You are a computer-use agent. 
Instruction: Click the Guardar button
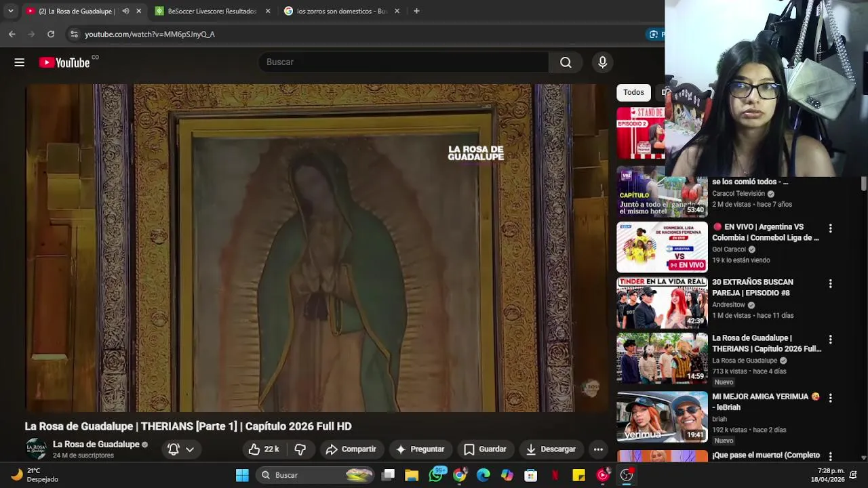485,449
